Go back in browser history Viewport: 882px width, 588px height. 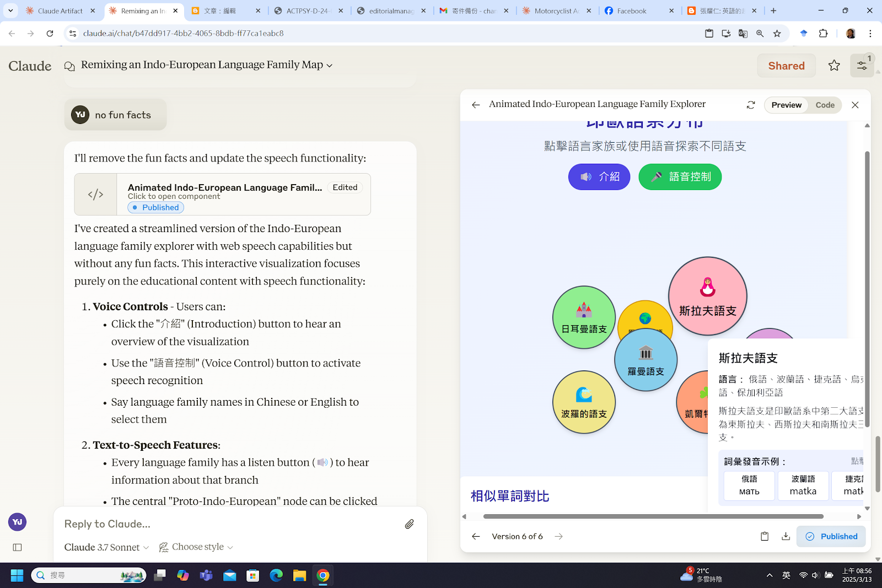(x=12, y=34)
